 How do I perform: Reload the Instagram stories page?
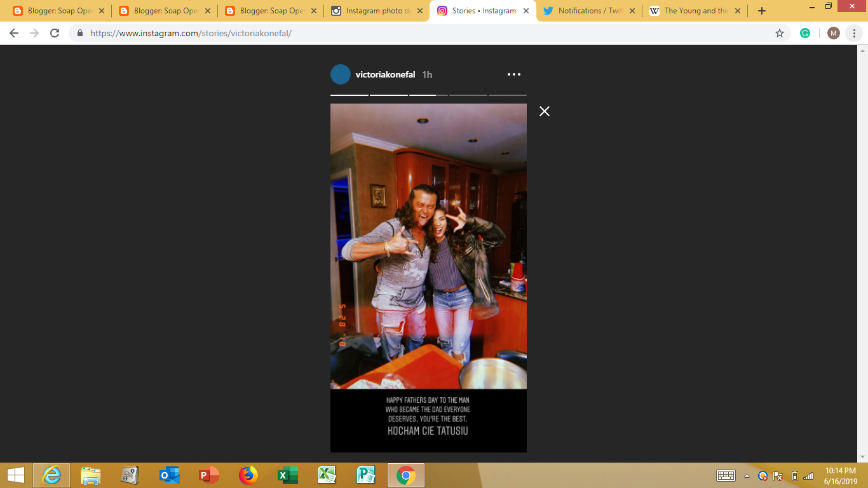pyautogui.click(x=55, y=33)
